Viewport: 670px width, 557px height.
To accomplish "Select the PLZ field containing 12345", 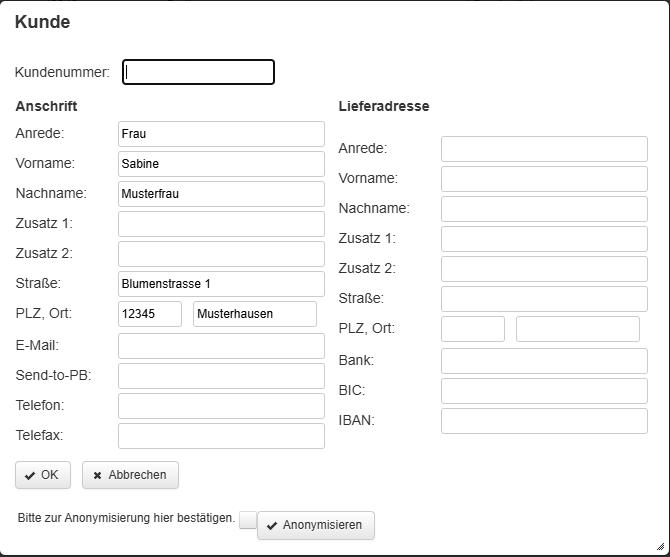I will pos(150,314).
